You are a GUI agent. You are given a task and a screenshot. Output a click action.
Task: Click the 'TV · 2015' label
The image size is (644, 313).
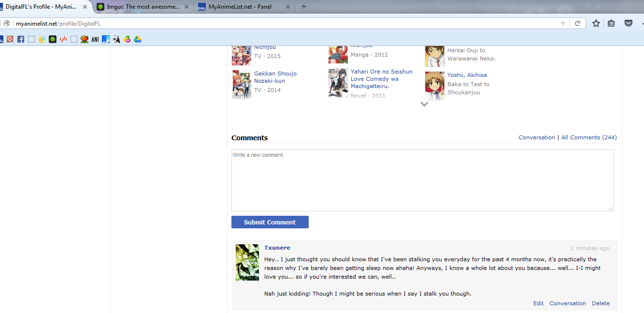click(x=267, y=56)
